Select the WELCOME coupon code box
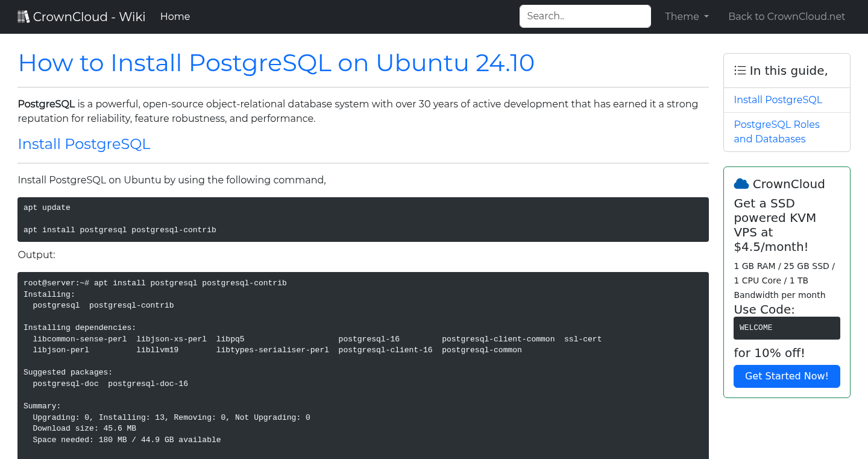 (787, 328)
